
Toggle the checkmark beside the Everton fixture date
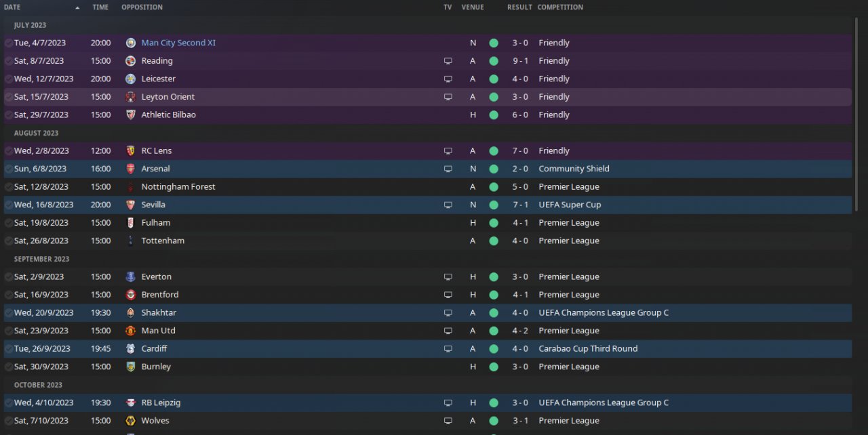[x=8, y=277]
